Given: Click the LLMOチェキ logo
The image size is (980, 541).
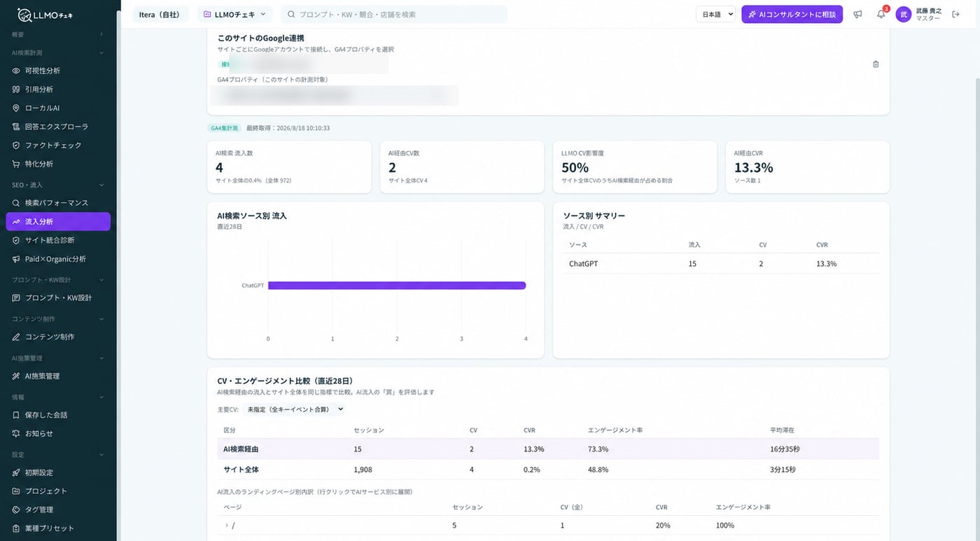Looking at the screenshot, I should [45, 15].
